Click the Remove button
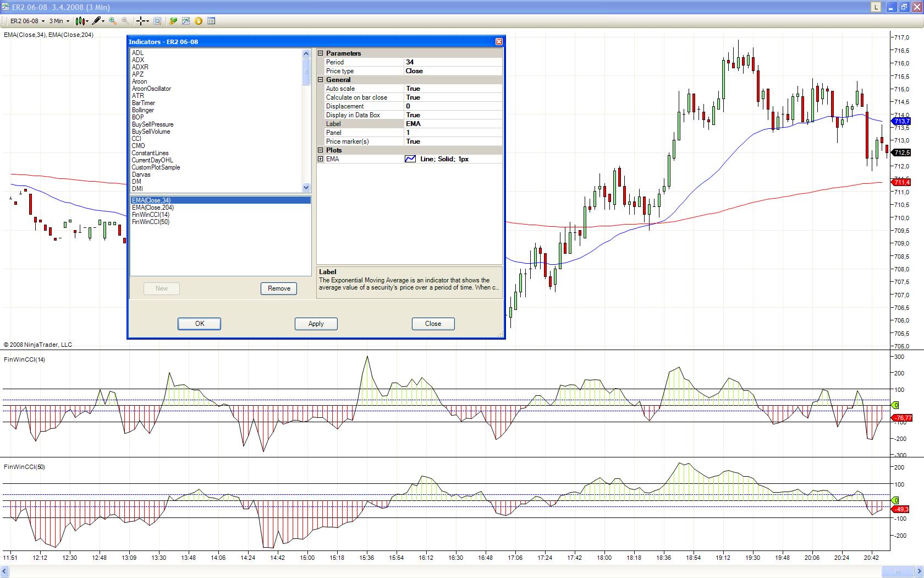Image resolution: width=924 pixels, height=578 pixels. [279, 288]
